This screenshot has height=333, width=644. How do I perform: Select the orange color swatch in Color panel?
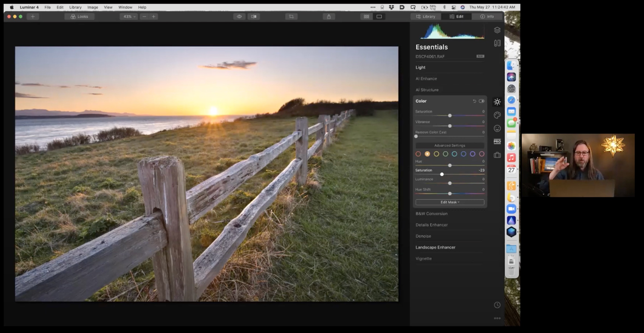tap(427, 154)
